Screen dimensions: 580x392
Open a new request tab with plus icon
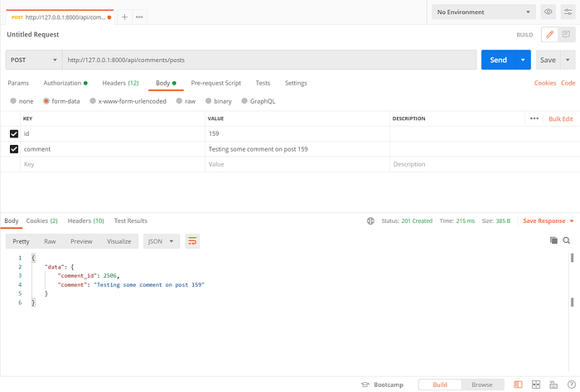[124, 17]
